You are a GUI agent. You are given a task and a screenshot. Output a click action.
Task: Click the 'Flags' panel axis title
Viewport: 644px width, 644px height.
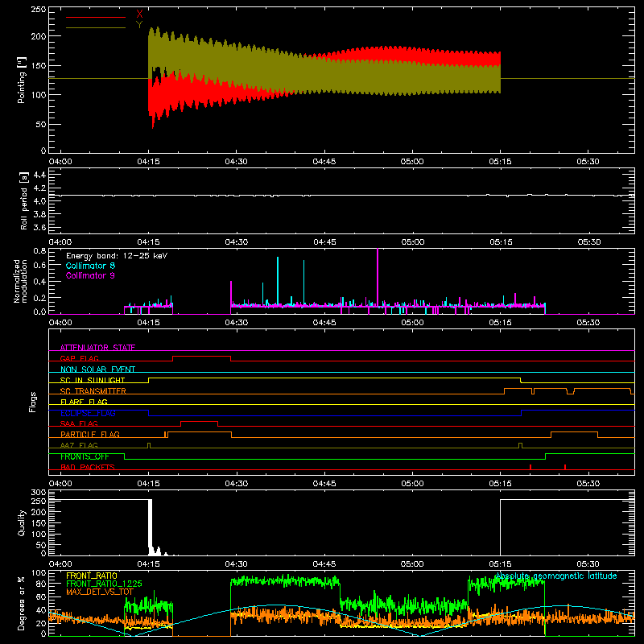coord(33,402)
